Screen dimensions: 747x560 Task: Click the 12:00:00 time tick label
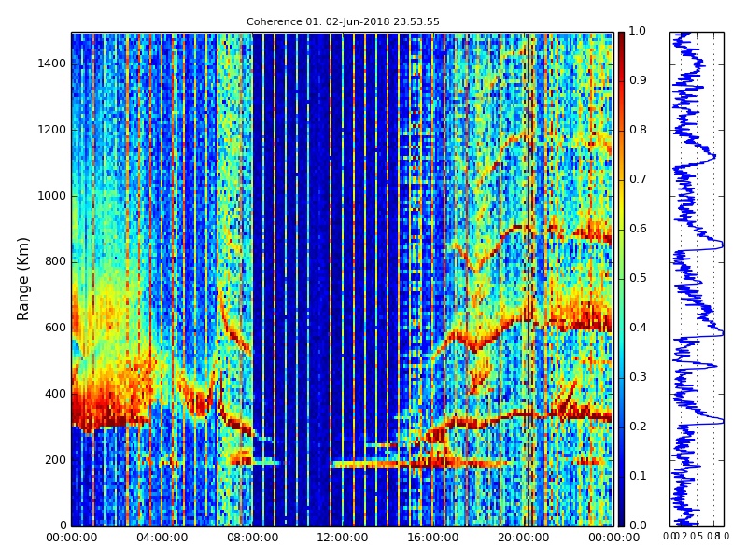pos(343,539)
